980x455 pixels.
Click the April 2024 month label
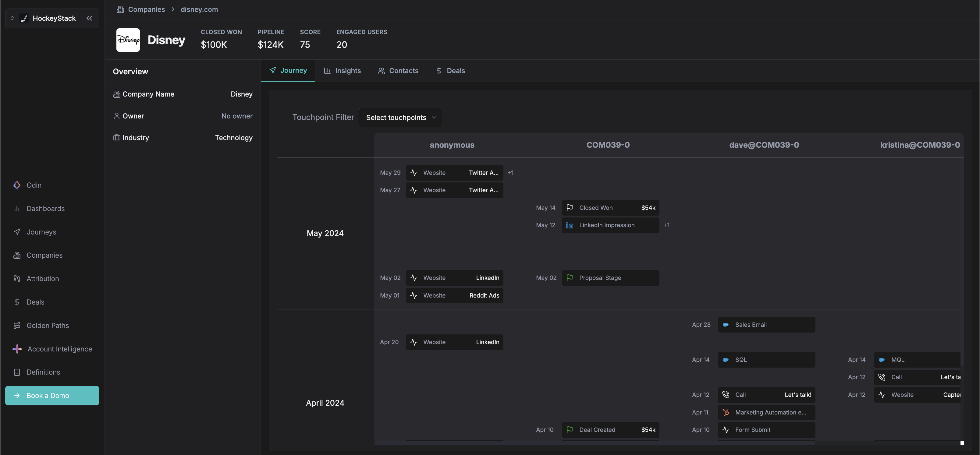[325, 403]
